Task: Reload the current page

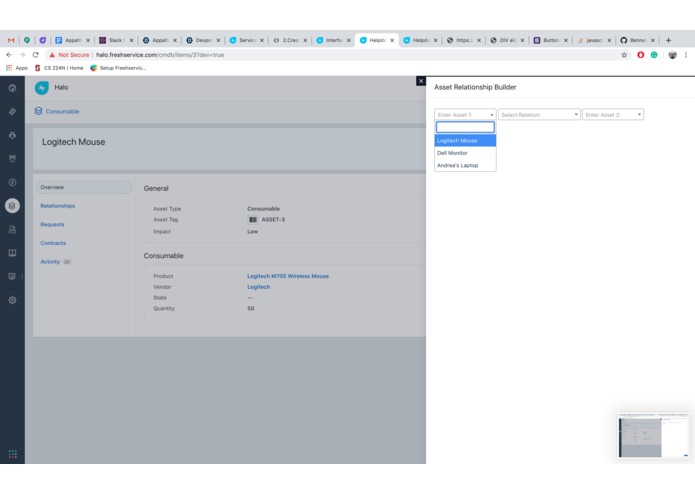Action: [36, 54]
